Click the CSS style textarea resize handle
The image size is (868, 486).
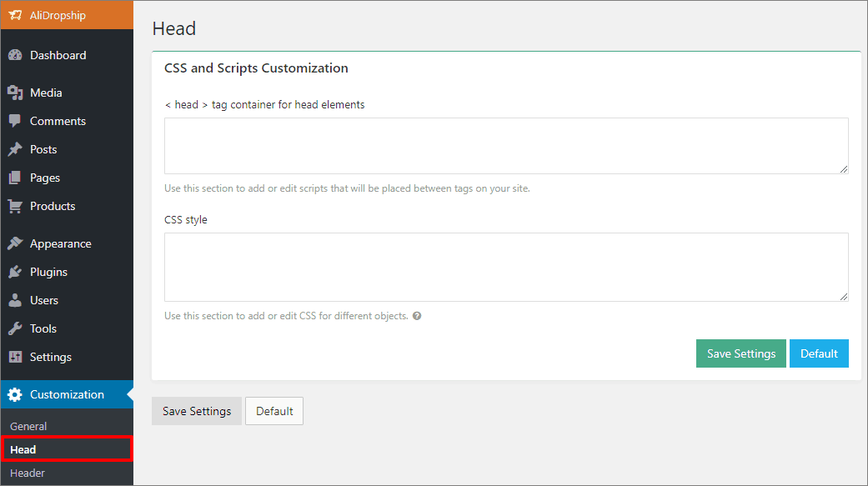(844, 297)
